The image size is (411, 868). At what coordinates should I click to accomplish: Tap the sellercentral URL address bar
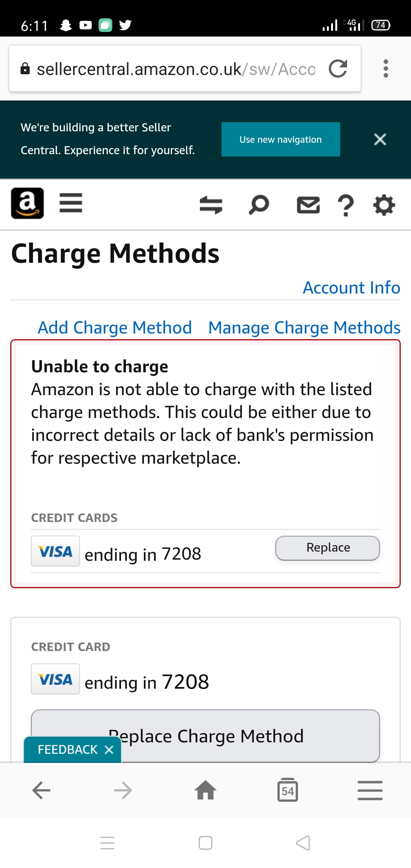click(x=175, y=69)
